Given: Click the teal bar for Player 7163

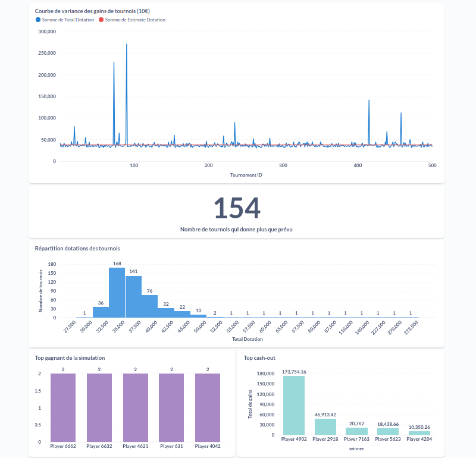Looking at the screenshot, I should (x=356, y=431).
